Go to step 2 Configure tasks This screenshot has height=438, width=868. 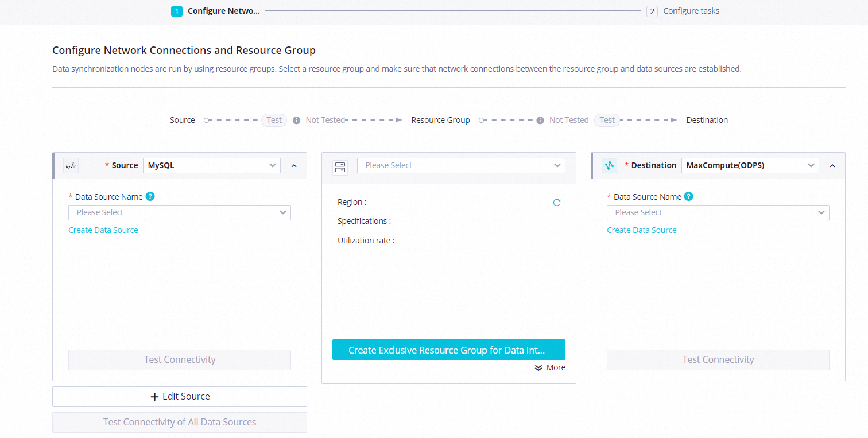(684, 11)
